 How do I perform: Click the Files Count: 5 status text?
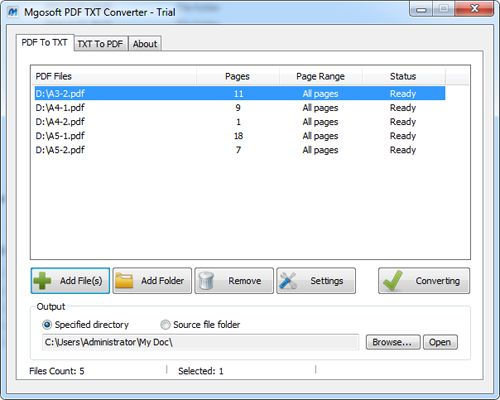pyautogui.click(x=57, y=371)
